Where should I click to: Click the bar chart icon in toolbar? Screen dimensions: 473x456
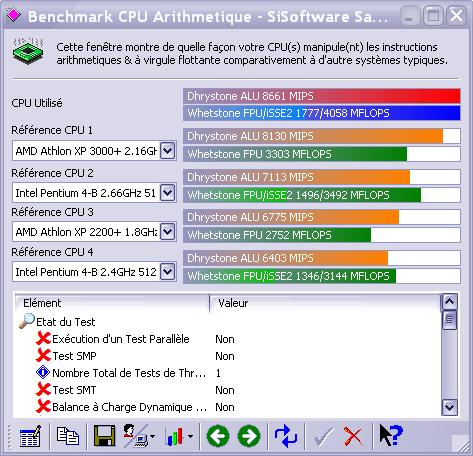[175, 436]
